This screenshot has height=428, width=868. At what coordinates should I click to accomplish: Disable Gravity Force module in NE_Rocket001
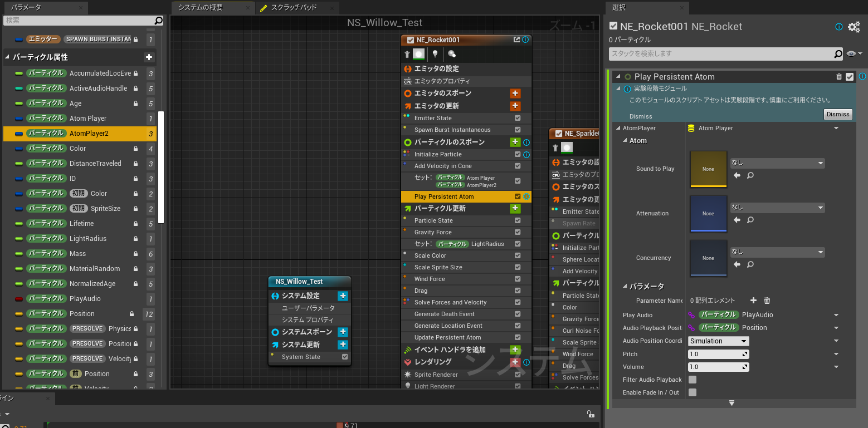[518, 232]
